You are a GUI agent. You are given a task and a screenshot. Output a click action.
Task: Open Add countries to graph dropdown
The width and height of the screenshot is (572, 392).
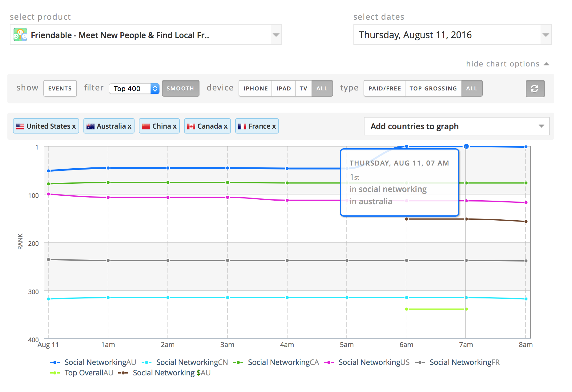[x=457, y=126]
